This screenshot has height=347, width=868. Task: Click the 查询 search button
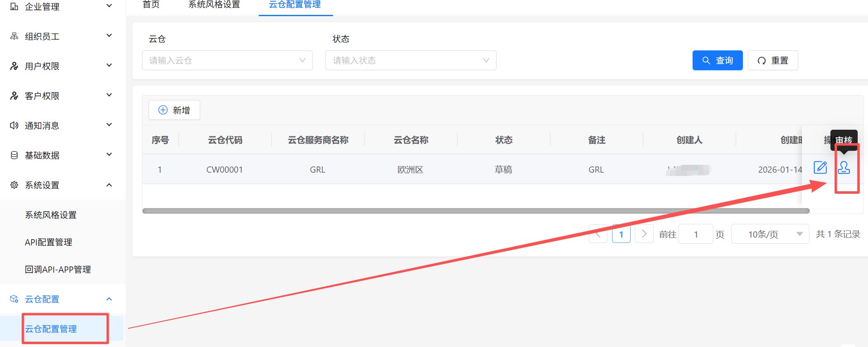(x=717, y=60)
